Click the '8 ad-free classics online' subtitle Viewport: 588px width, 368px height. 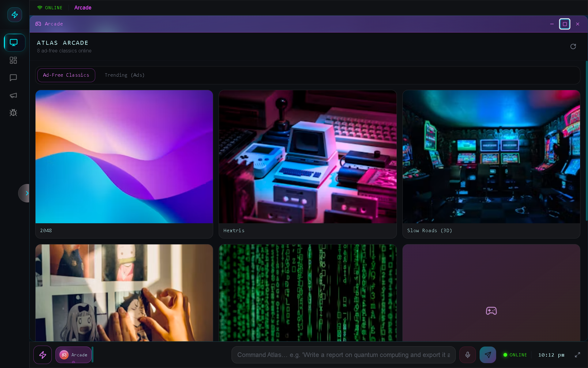(x=64, y=51)
